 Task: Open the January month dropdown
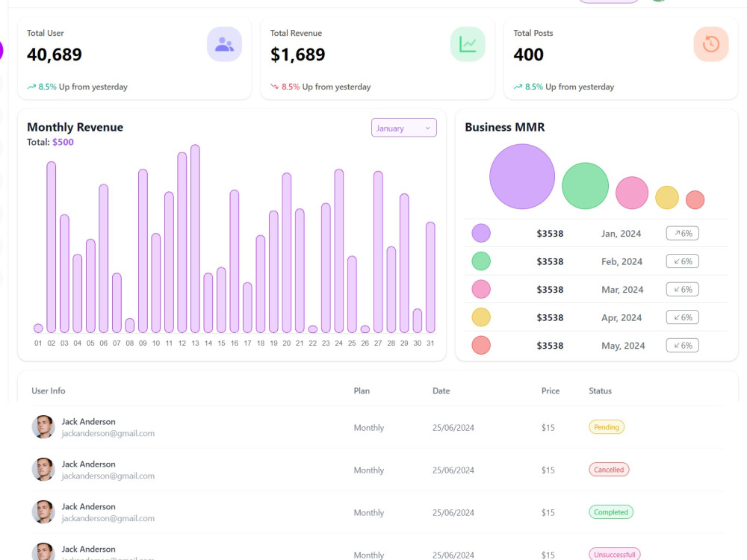pos(404,128)
